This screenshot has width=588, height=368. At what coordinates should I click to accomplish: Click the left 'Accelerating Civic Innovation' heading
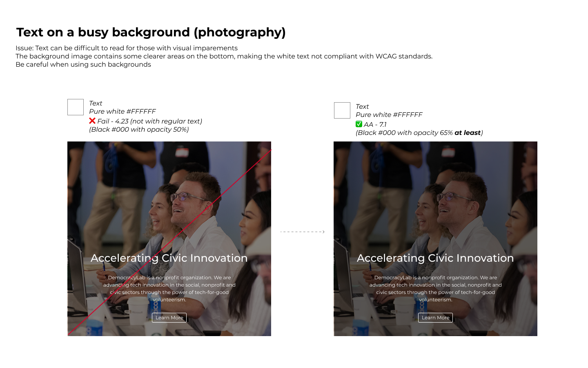click(x=169, y=258)
